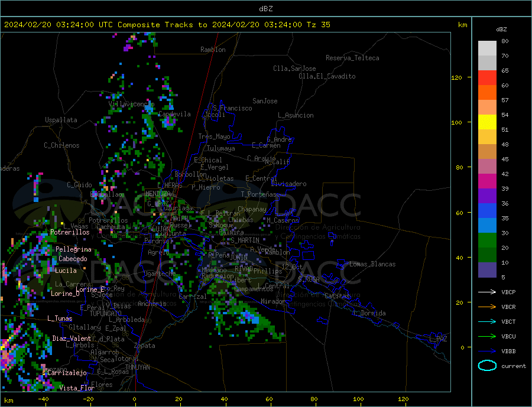This screenshot has width=532, height=407.
Task: Click the 'C_Guido' map label
Action: tap(79, 185)
